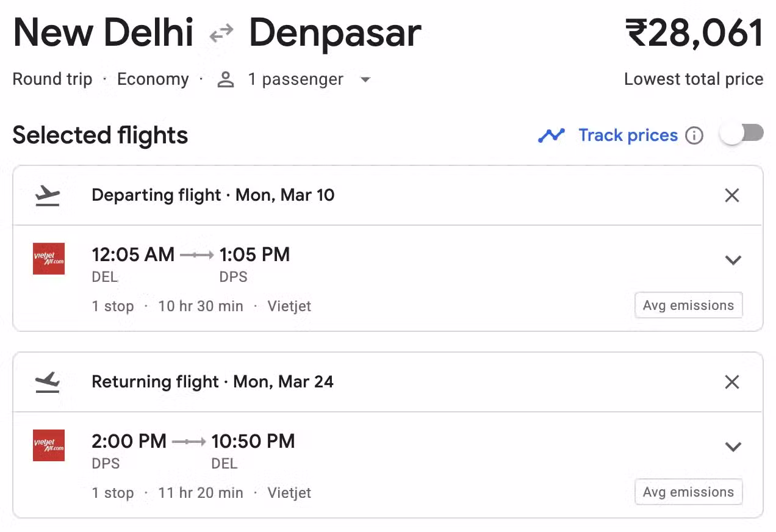Expand the returning flight details chevron
This screenshot has width=776, height=532.
pyautogui.click(x=733, y=447)
